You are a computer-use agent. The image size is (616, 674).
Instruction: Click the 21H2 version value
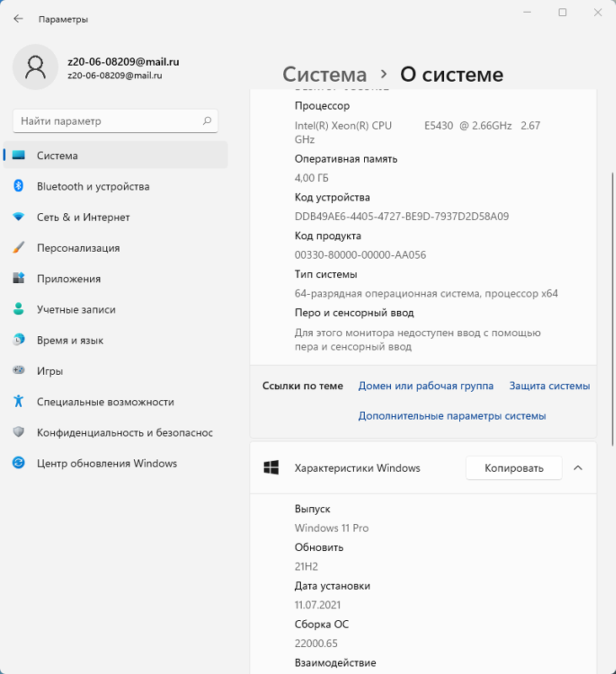click(x=306, y=566)
